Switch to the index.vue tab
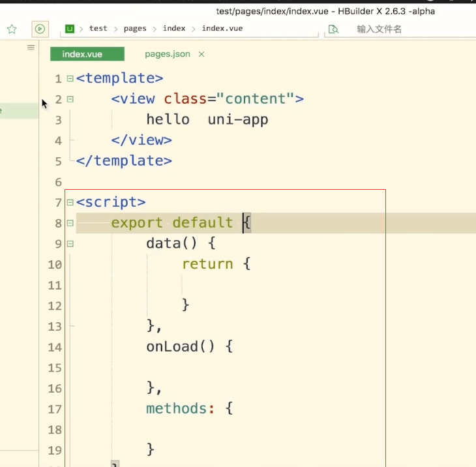Image resolution: width=476 pixels, height=467 pixels. [x=87, y=54]
